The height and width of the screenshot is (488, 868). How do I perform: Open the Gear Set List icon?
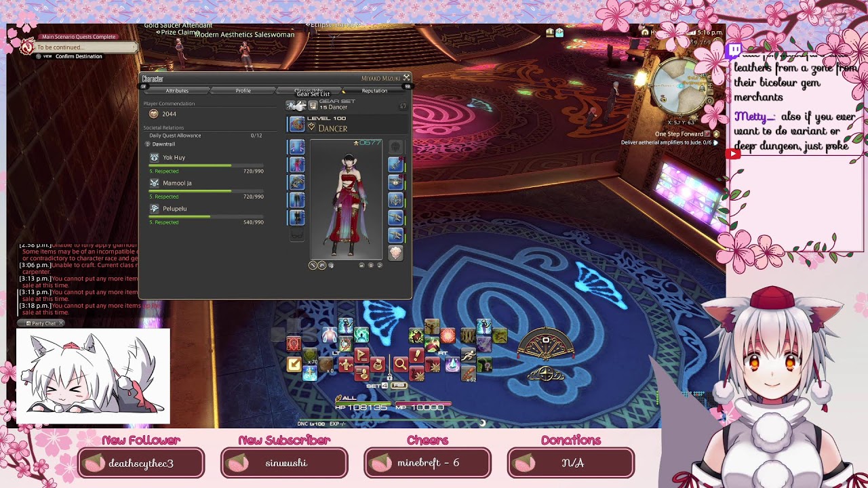(313, 105)
